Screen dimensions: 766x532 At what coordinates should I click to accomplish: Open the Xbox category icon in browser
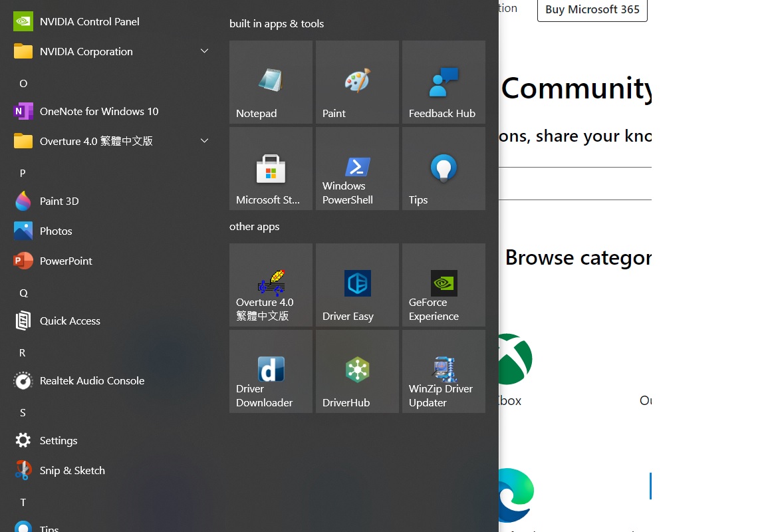pos(515,359)
